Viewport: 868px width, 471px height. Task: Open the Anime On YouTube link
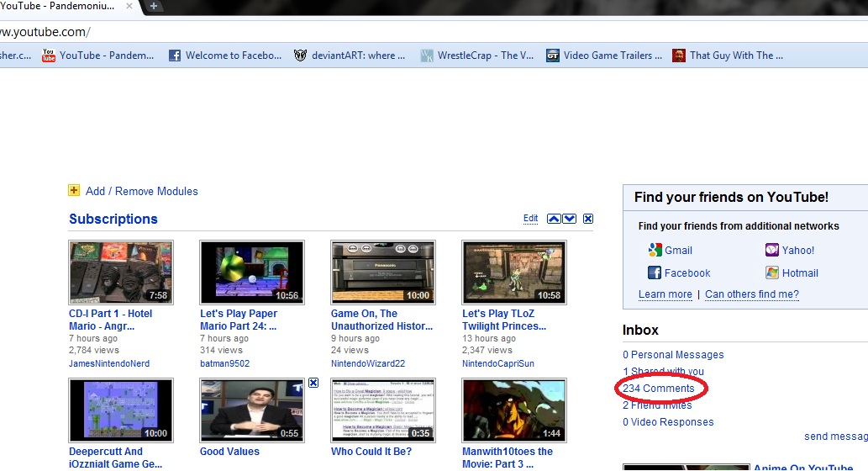click(x=803, y=468)
